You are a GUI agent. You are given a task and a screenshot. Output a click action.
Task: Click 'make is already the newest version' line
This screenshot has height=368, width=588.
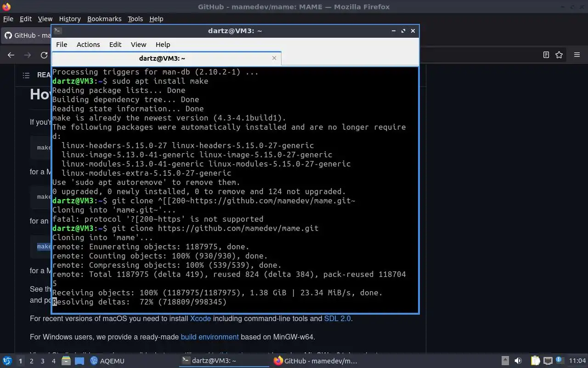[x=169, y=118]
